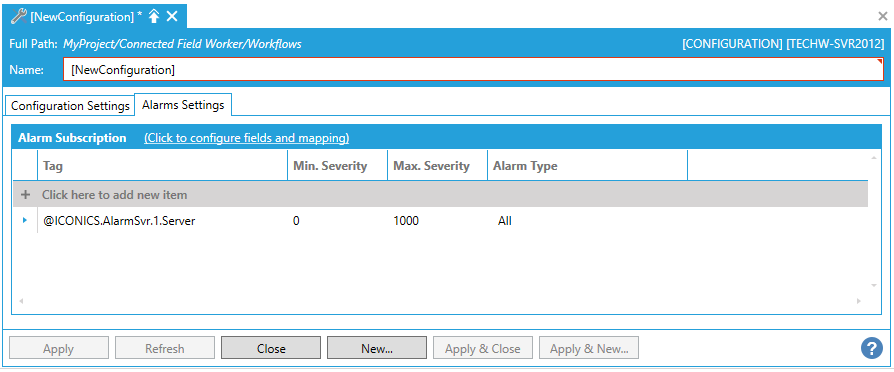This screenshot has width=894, height=372.
Task: Click the 'Click here to add new item' row
Action: [440, 195]
